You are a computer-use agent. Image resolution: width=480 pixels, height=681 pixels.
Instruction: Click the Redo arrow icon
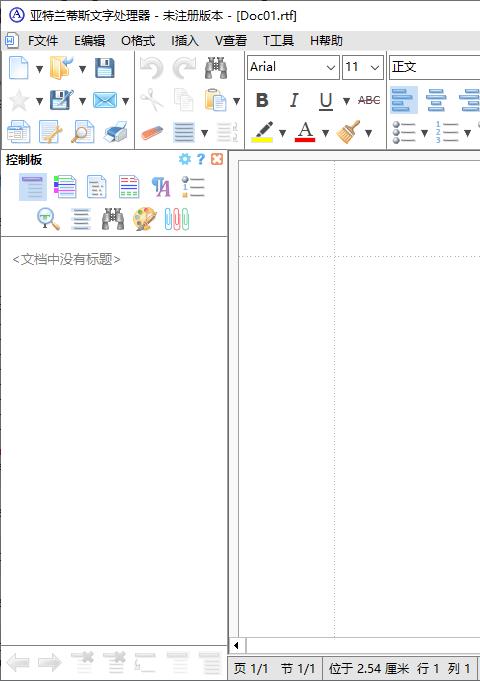point(184,68)
